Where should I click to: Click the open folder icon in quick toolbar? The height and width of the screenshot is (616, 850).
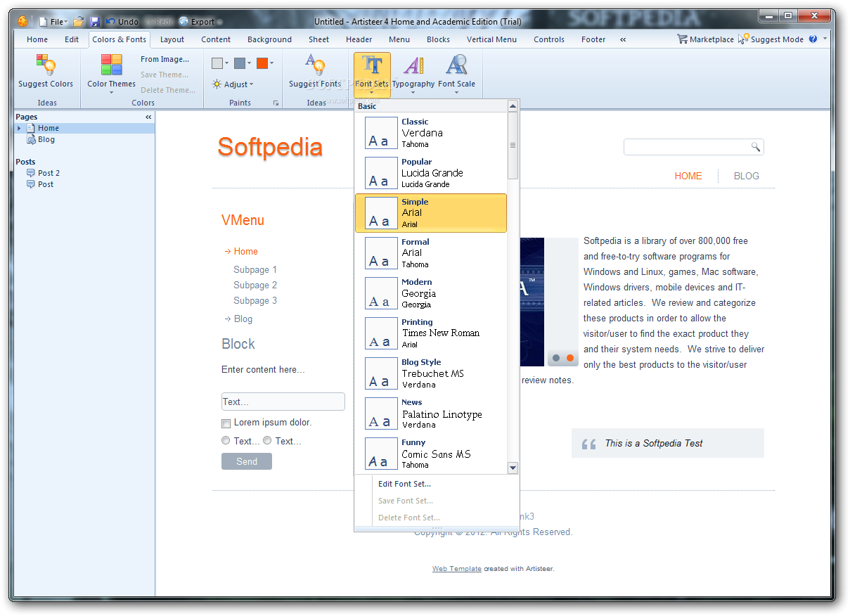(79, 22)
